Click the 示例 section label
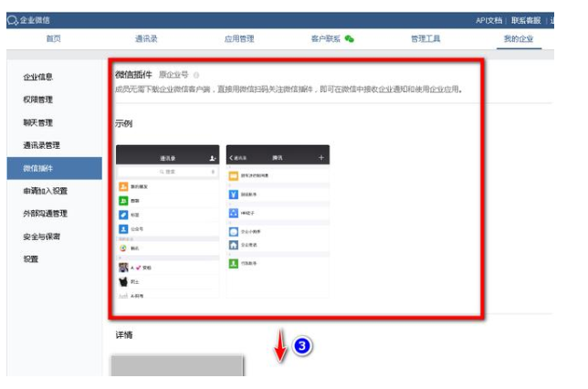 (124, 123)
